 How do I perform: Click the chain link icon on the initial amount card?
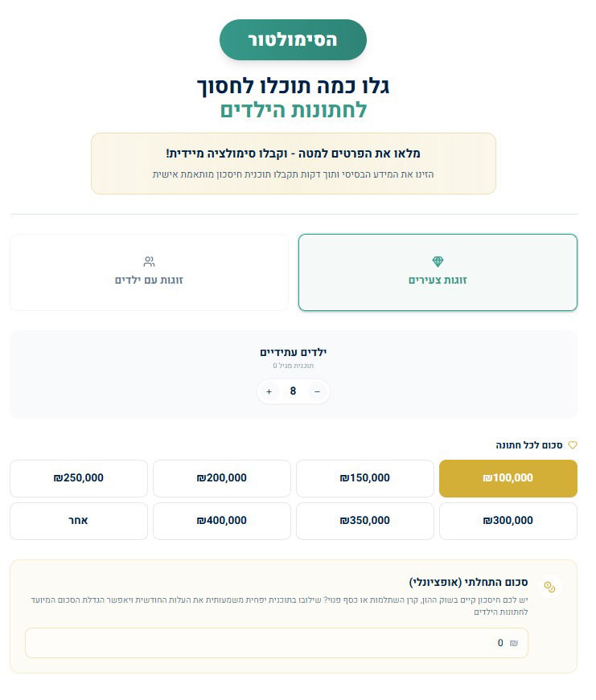pyautogui.click(x=550, y=587)
